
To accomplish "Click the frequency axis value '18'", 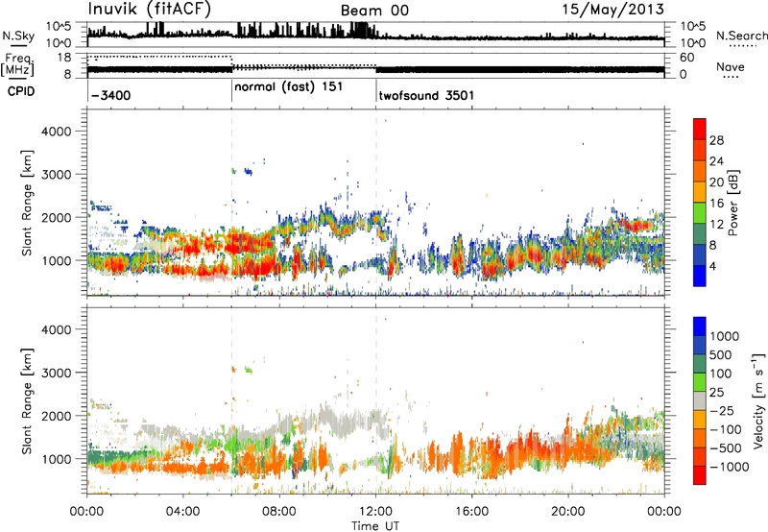I will coord(63,58).
